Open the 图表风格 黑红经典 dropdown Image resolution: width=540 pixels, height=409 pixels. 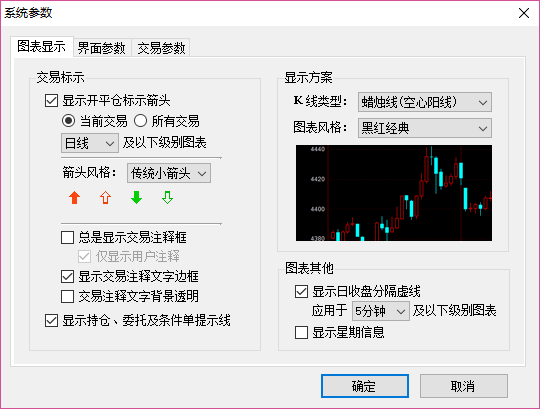point(425,128)
